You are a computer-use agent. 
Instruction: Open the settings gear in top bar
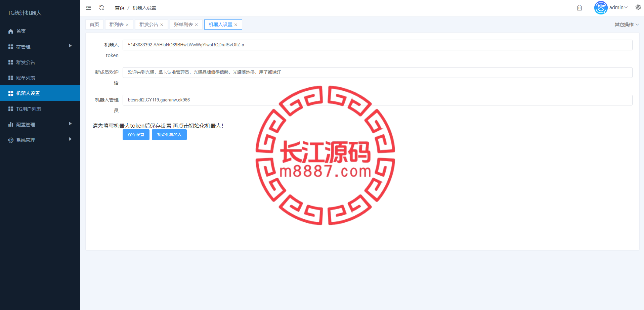click(x=638, y=7)
